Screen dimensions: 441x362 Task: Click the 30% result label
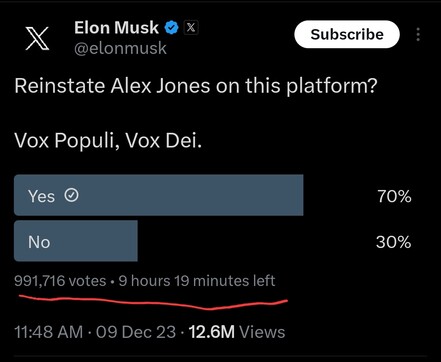pos(393,242)
